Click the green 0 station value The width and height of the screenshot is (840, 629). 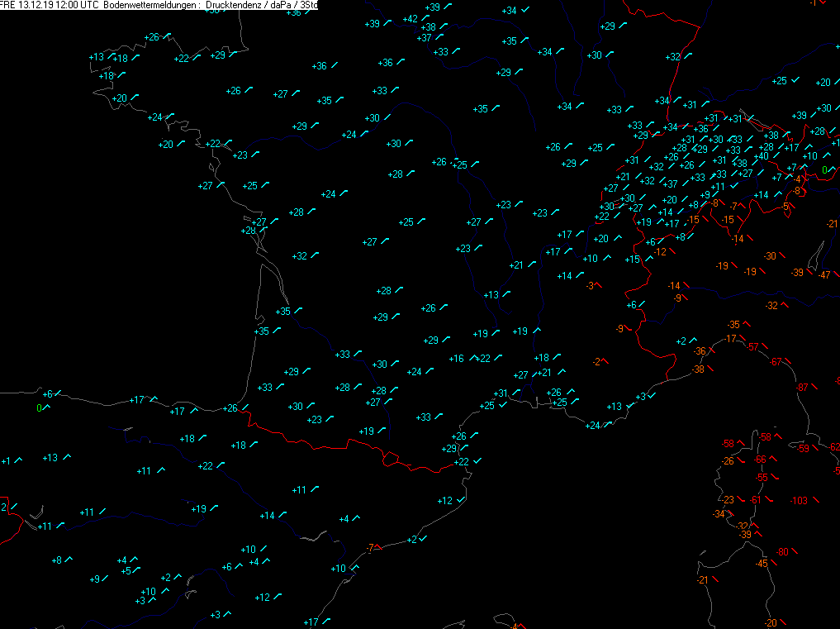coord(823,170)
